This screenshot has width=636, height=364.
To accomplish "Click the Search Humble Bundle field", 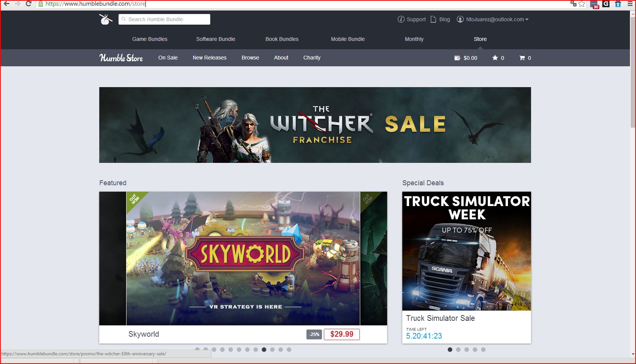I will 164,19.
